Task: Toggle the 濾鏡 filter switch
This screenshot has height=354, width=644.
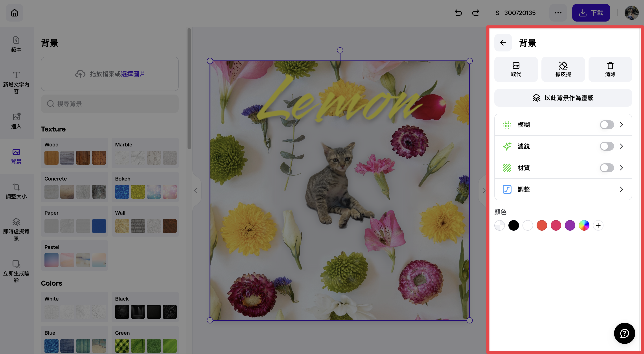Action: 607,146
